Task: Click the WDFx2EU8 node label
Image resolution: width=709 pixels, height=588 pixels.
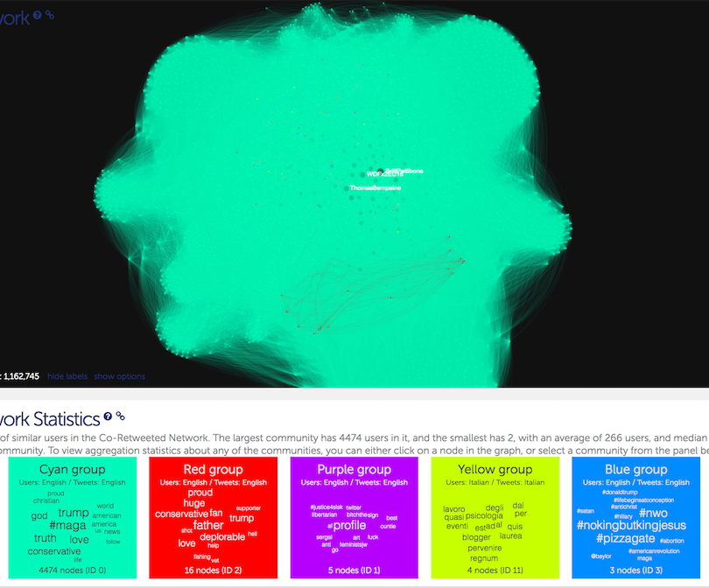Action: point(385,174)
